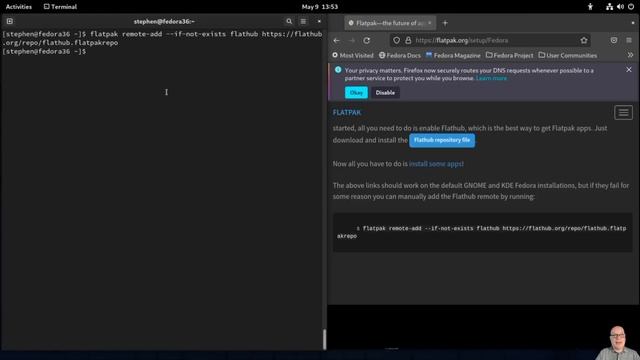Show more bookmarks with chevron
The height and width of the screenshot is (360, 640).
click(x=630, y=55)
